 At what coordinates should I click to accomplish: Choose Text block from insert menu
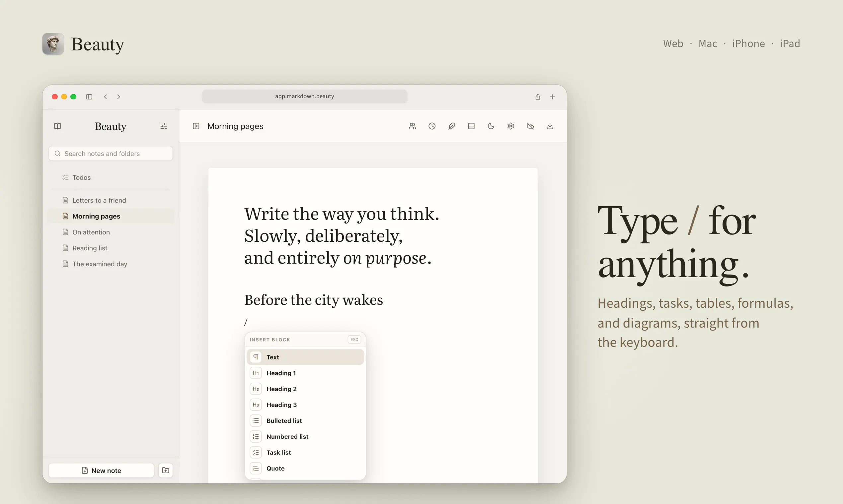(305, 357)
